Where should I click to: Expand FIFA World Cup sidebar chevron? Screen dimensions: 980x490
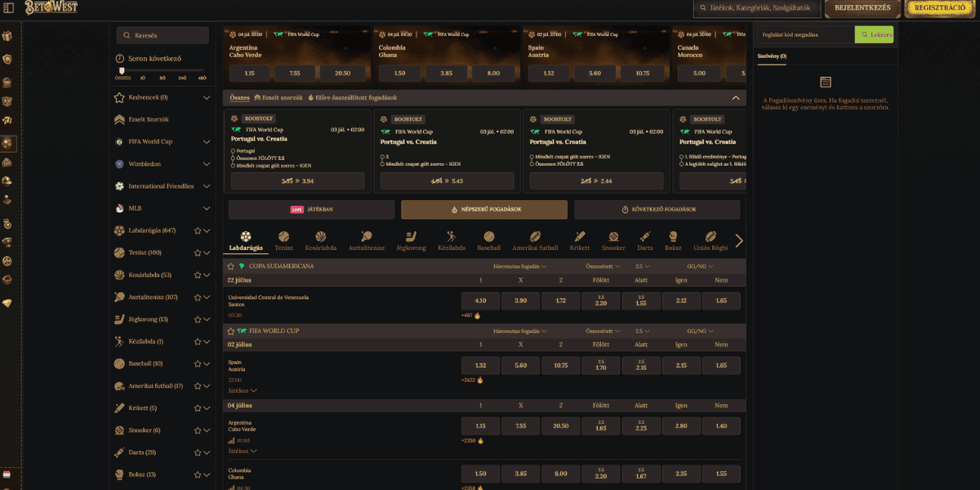(x=207, y=141)
